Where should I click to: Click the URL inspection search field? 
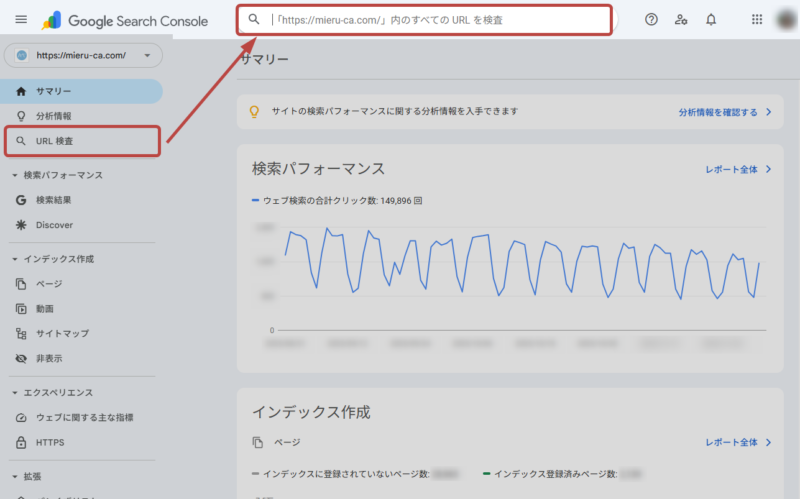(x=430, y=19)
